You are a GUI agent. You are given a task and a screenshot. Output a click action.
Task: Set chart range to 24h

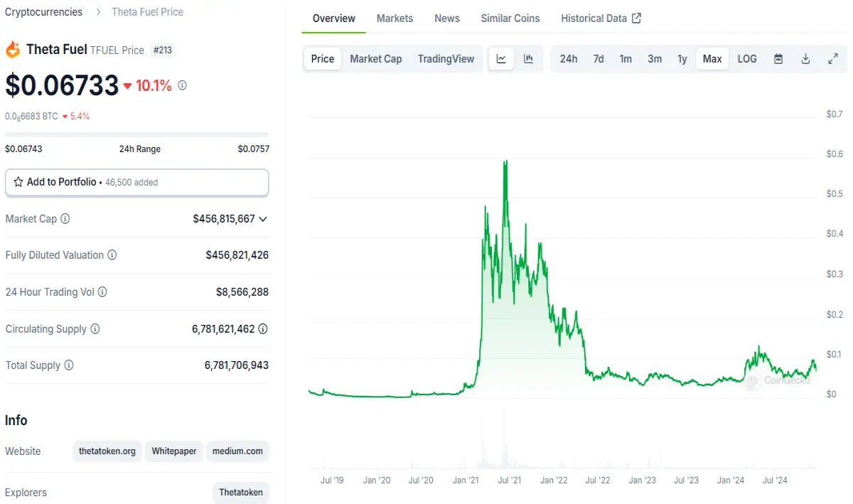tap(569, 59)
